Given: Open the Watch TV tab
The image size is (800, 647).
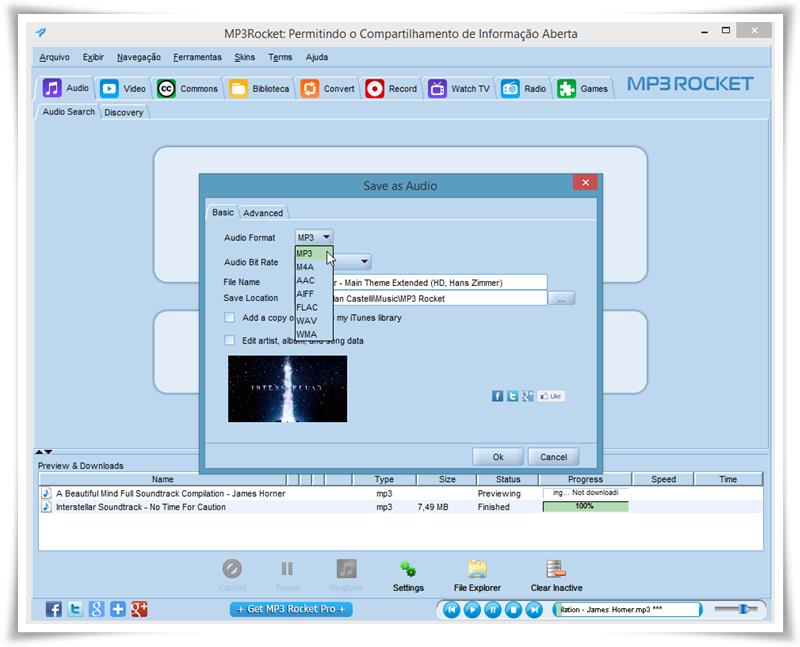Looking at the screenshot, I should (x=459, y=88).
